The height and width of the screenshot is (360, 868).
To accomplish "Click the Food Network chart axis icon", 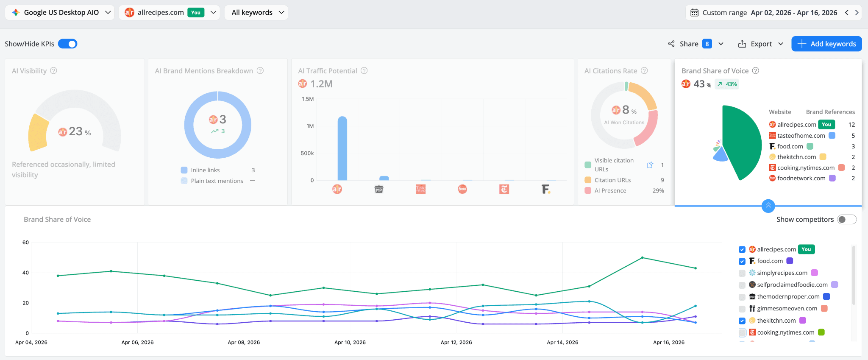I will [462, 189].
